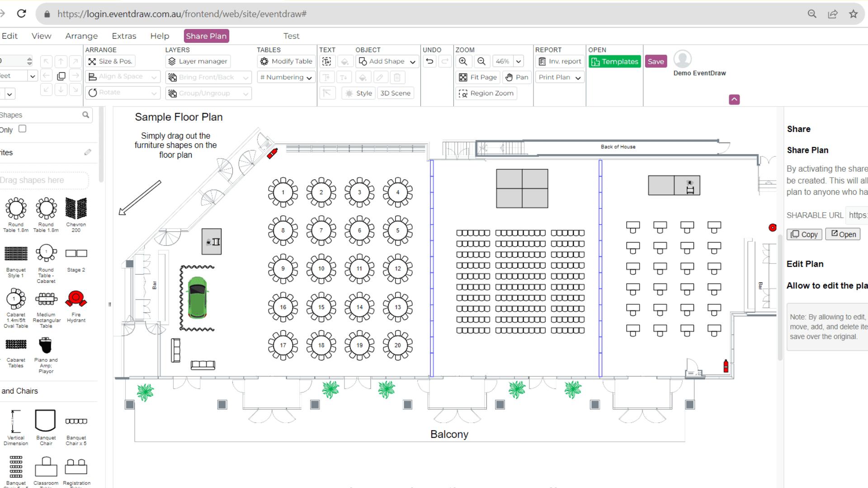
Task: Activate the Pan hand tool
Action: coord(516,77)
